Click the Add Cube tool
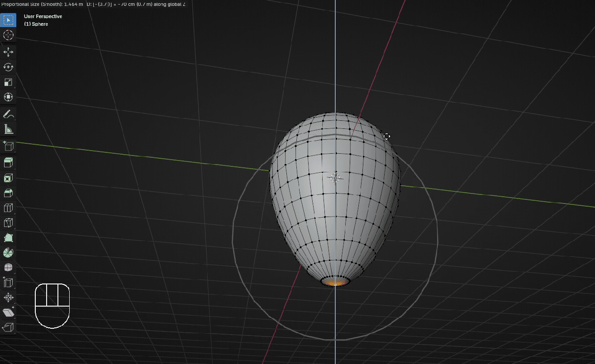Screen dimensions: 595x364 [x=8, y=146]
